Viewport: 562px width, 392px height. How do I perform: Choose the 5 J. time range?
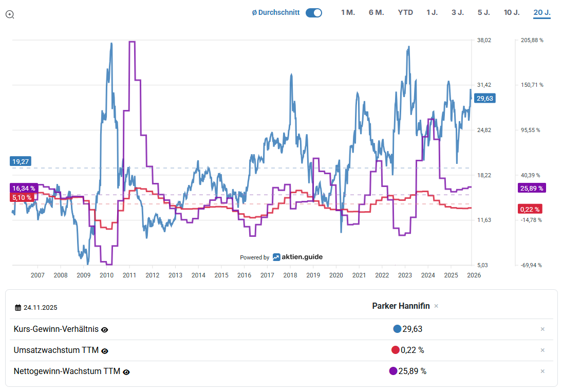tap(483, 13)
